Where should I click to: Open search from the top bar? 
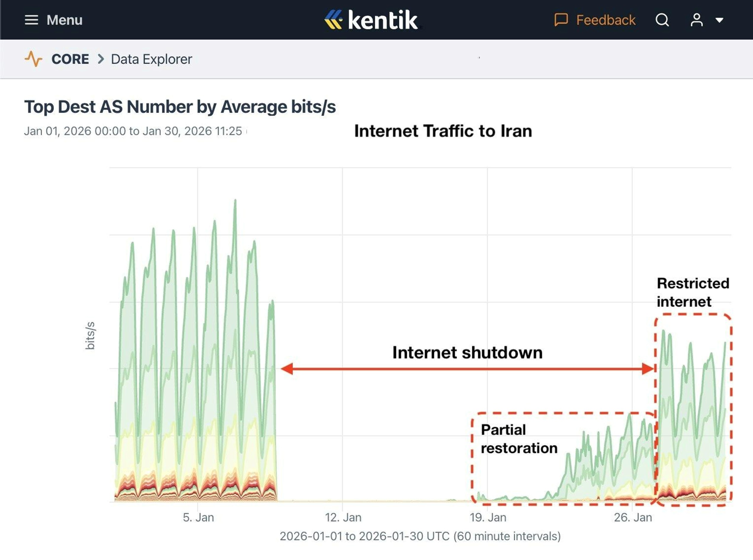(662, 20)
